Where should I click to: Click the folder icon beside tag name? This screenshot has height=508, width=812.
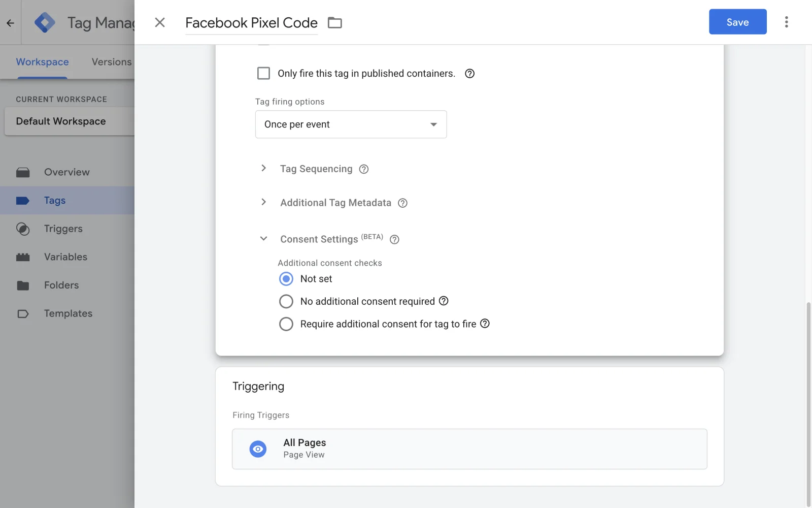point(334,23)
